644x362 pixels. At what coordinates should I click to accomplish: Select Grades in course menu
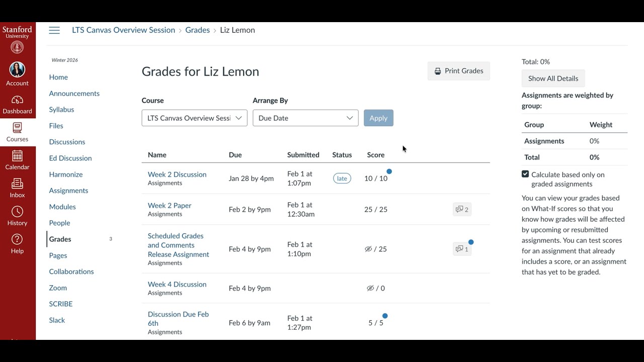(x=60, y=239)
